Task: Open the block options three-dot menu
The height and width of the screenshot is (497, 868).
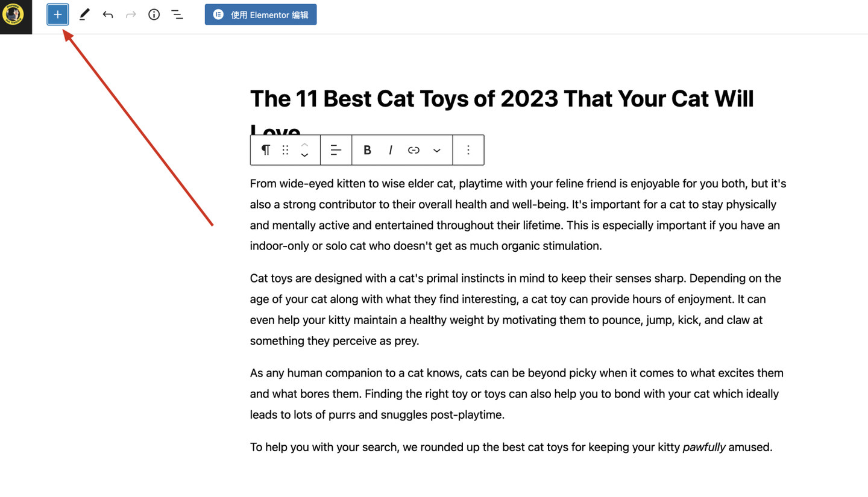Action: (x=468, y=150)
